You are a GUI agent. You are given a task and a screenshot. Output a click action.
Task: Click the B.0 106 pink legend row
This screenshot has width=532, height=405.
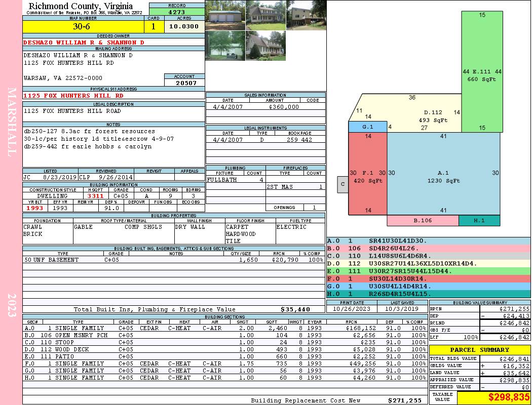(428, 249)
